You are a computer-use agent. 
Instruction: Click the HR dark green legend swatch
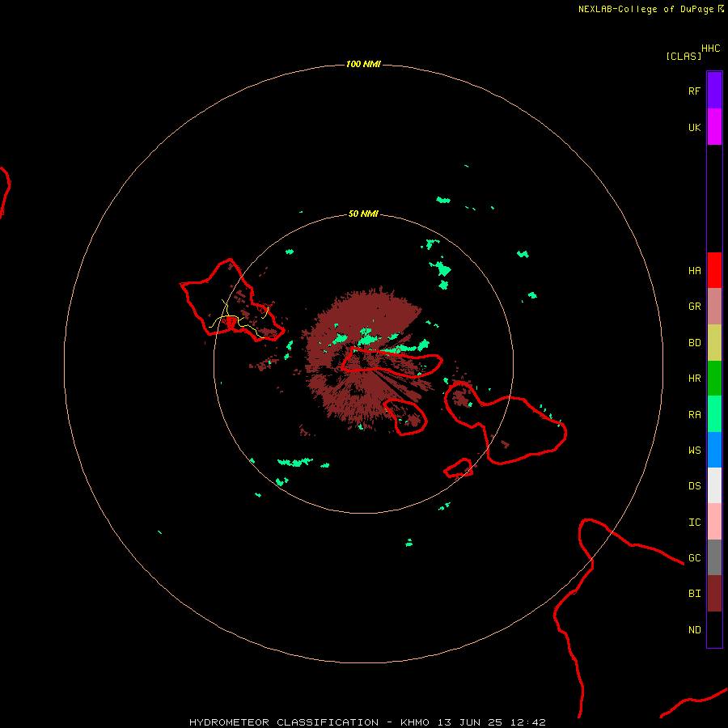pos(714,379)
